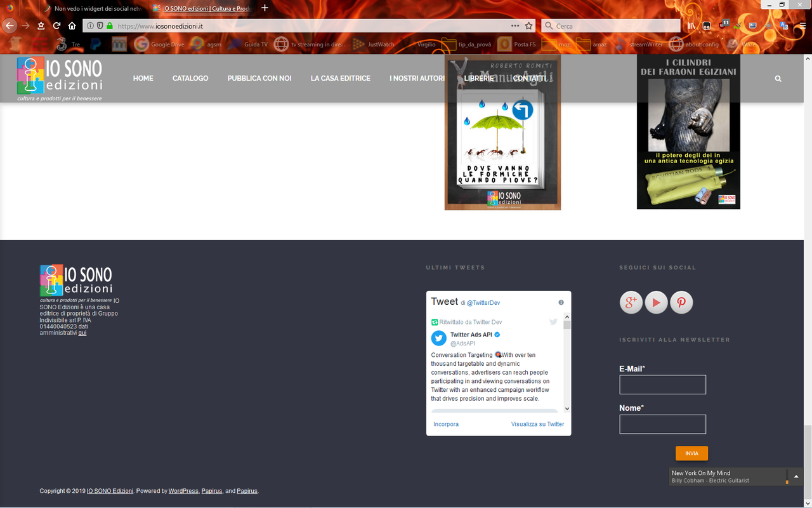Open the Firefox library icon
Image resolution: width=812 pixels, height=508 pixels.
pos(691,26)
